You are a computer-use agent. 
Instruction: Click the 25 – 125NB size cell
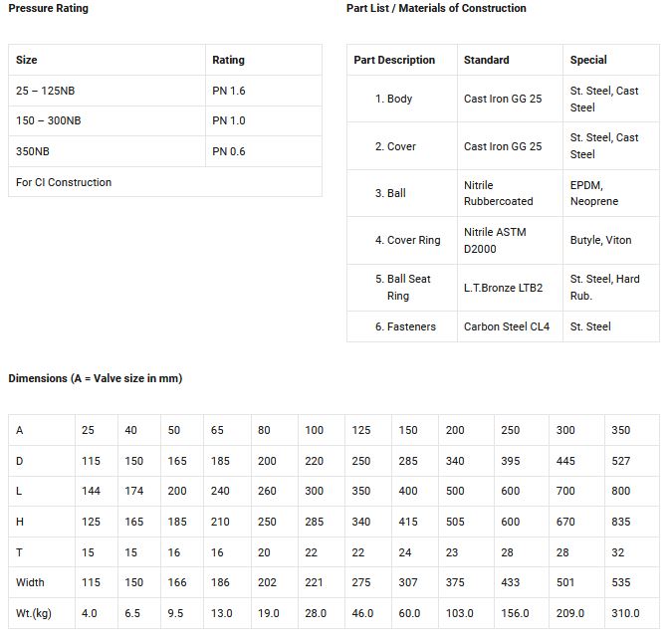tap(45, 91)
